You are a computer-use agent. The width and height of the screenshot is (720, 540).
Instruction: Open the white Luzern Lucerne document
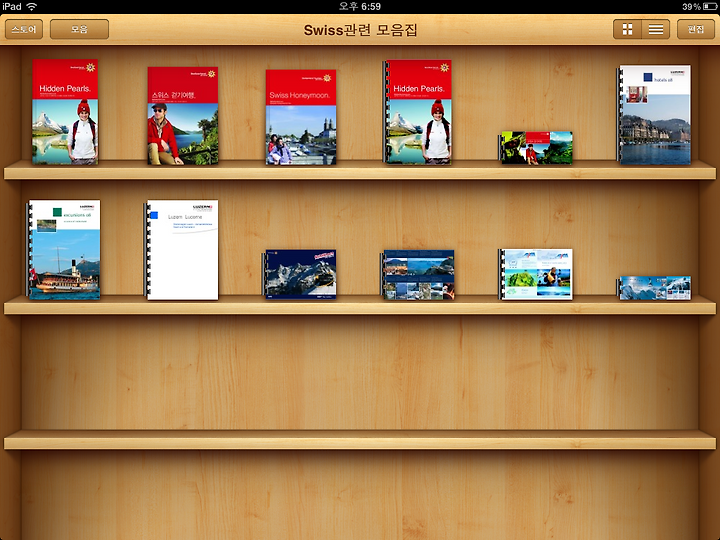181,250
